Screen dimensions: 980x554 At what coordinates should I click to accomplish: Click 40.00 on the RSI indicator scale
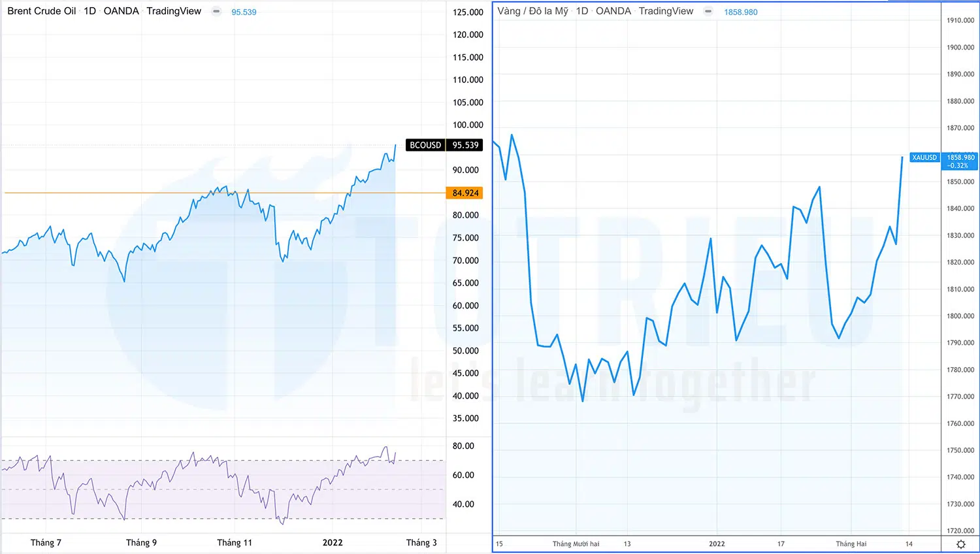[x=463, y=504]
